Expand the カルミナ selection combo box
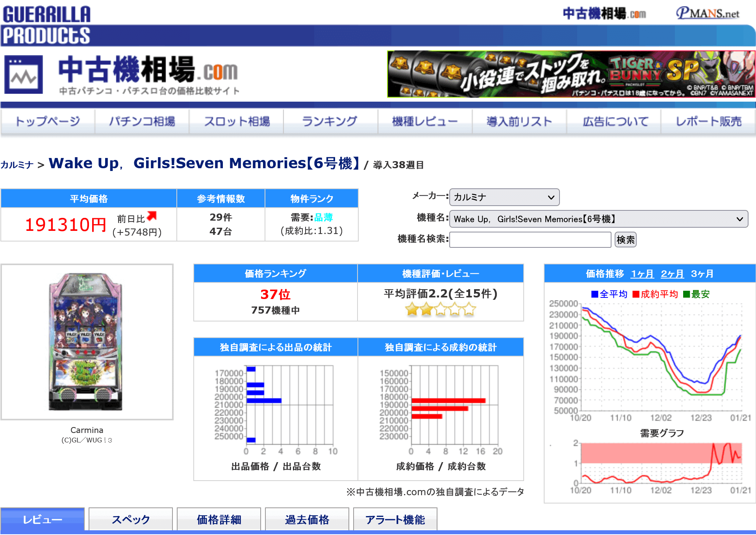The image size is (756, 535). 504,197
